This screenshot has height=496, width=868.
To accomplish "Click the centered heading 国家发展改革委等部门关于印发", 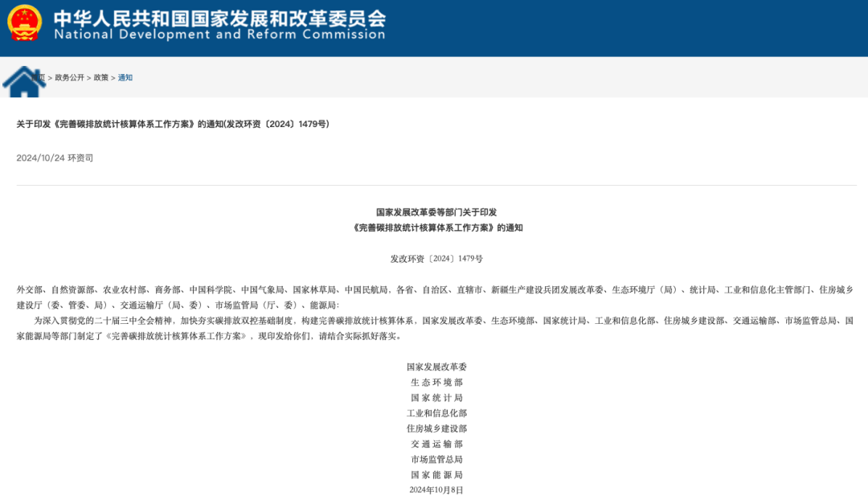I will point(436,212).
